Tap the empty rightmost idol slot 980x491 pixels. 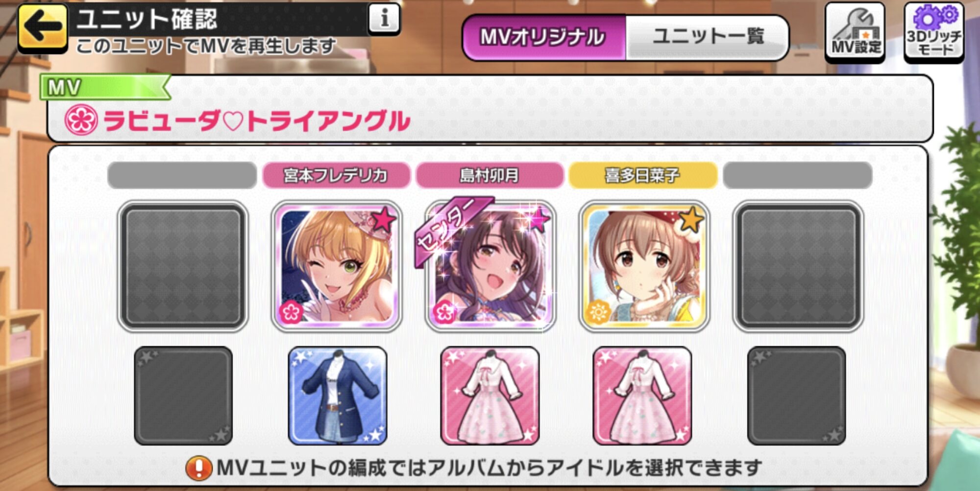pos(798,266)
